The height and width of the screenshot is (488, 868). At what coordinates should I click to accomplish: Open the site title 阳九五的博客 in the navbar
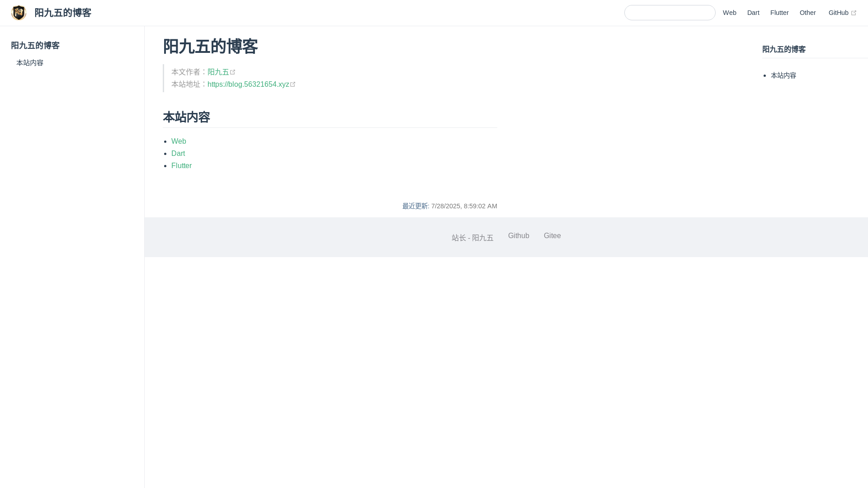pos(63,13)
